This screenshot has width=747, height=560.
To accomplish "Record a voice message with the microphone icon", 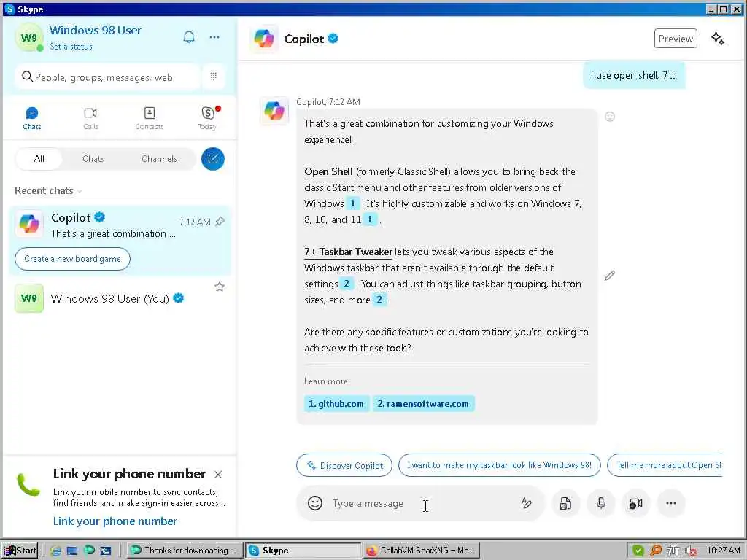I will coord(601,503).
